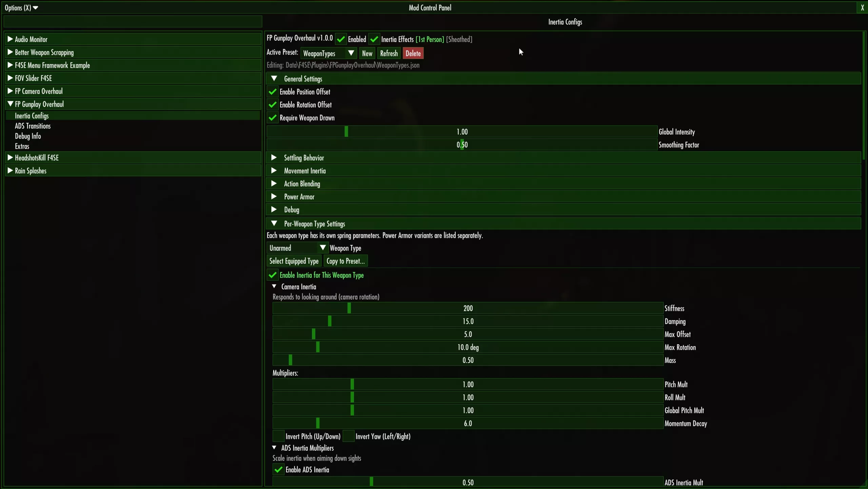This screenshot has width=868, height=489.
Task: Click the Refresh presets button
Action: coord(389,53)
